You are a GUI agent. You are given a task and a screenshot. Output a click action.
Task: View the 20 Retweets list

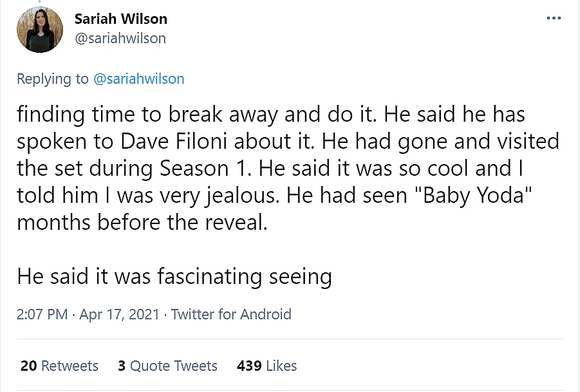click(59, 366)
